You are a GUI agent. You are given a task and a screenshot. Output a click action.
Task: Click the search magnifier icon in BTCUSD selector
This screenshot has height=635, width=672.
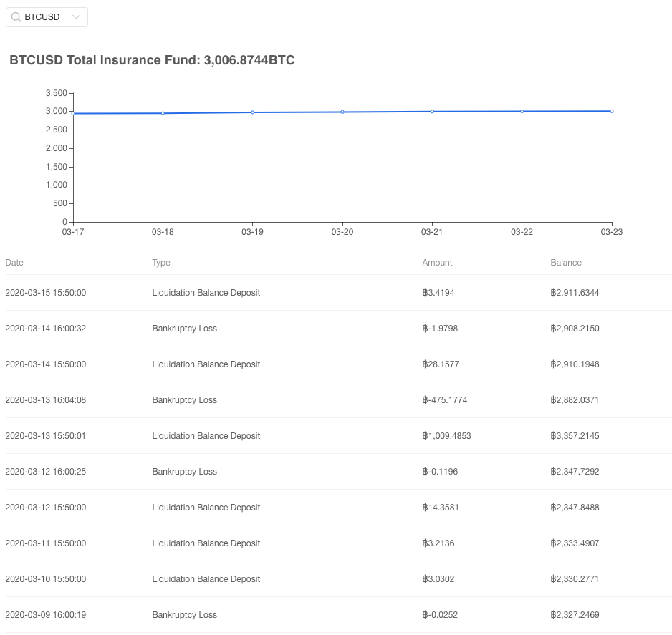pos(16,17)
